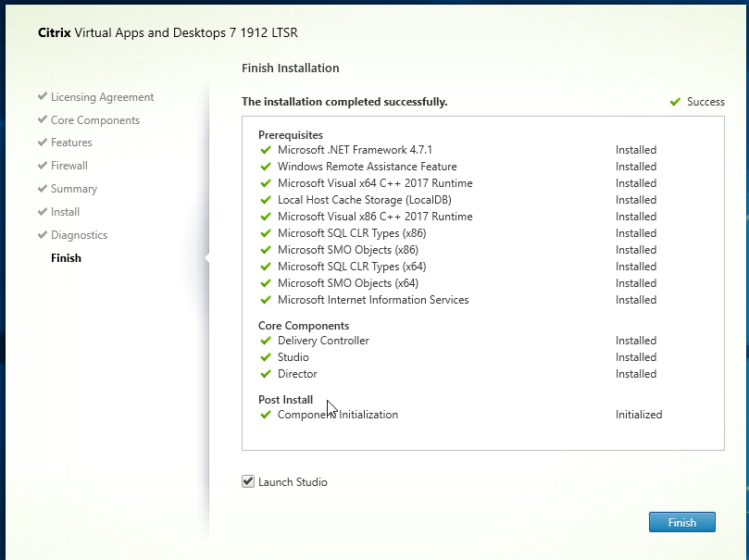Go to the Summary wizard step

click(x=74, y=189)
